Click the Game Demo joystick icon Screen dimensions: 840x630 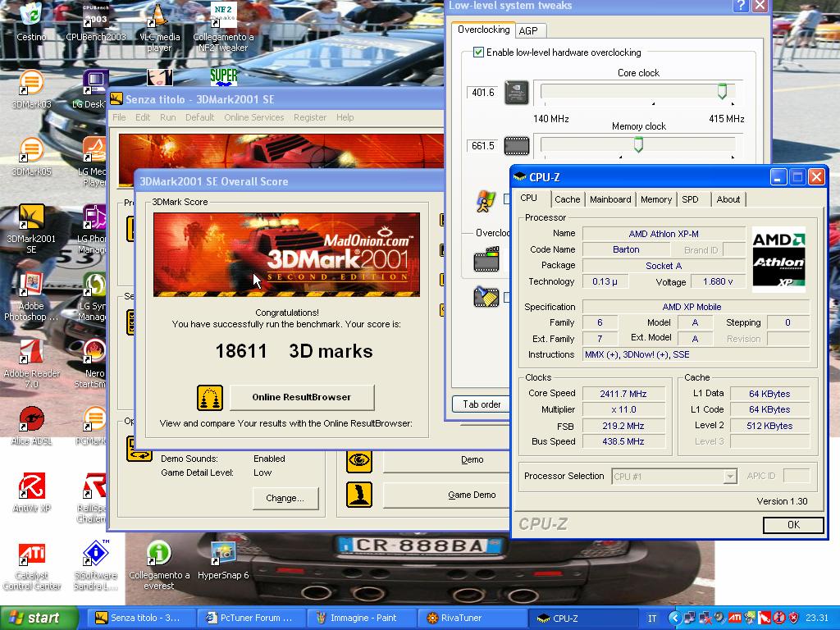(x=359, y=495)
